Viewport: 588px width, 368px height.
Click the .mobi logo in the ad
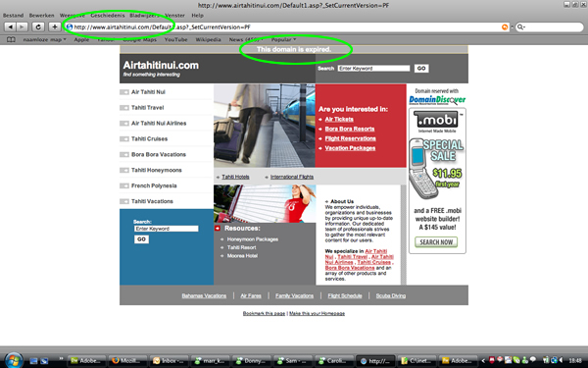point(437,120)
